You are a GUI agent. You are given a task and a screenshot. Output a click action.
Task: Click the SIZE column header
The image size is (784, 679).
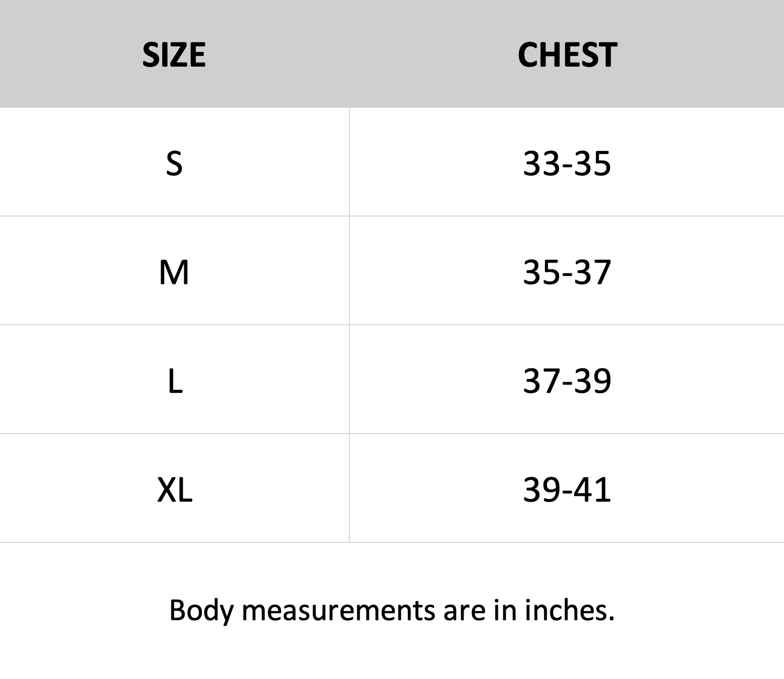coord(174,54)
